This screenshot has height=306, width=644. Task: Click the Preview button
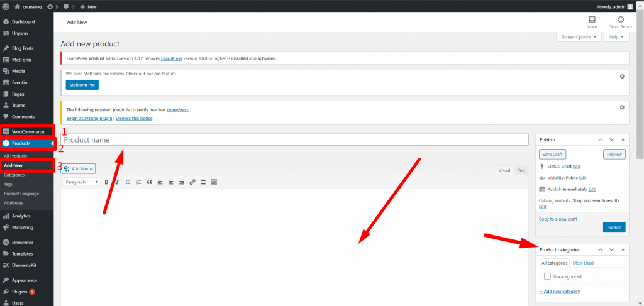[614, 154]
